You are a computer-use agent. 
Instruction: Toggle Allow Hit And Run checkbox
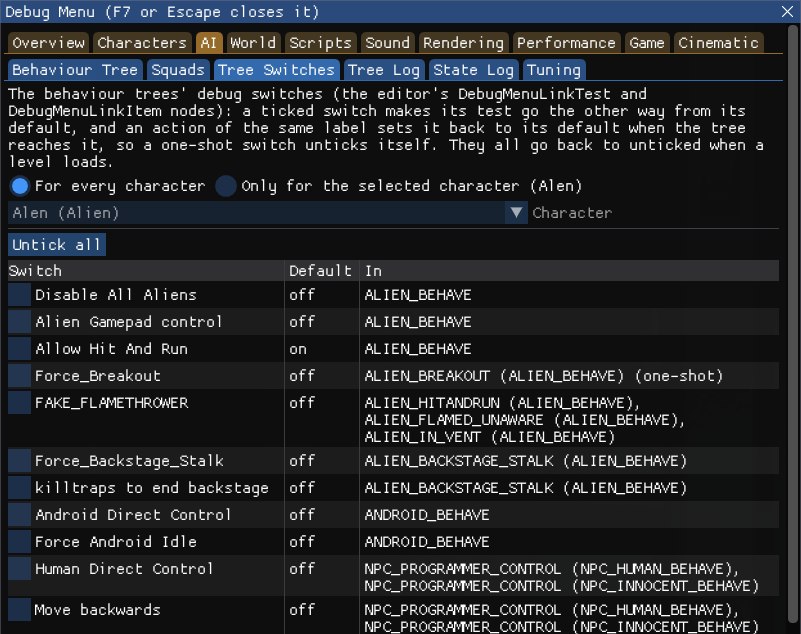[x=19, y=349]
